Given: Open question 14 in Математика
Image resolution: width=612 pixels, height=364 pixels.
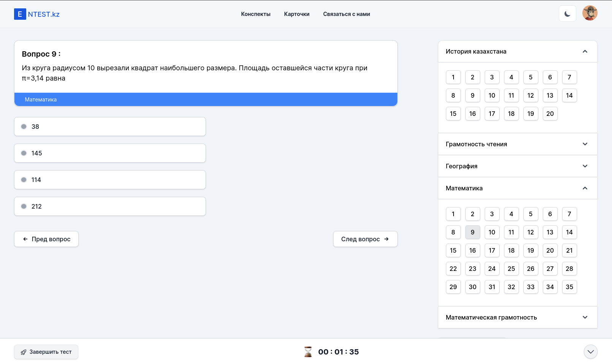Looking at the screenshot, I should point(569,232).
